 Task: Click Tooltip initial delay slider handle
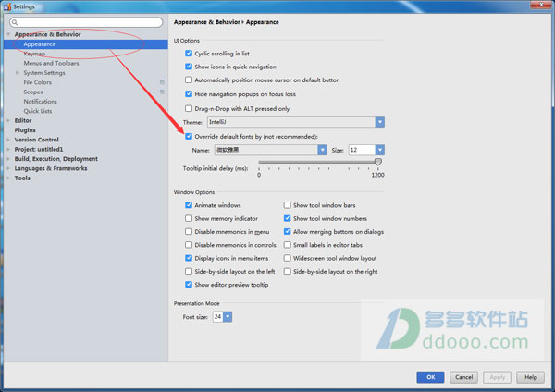point(378,162)
